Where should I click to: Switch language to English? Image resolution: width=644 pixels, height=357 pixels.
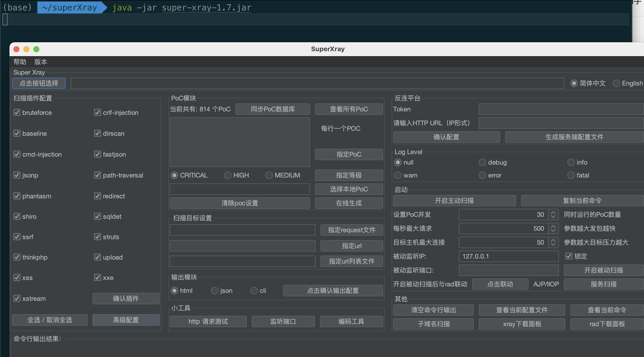point(616,83)
